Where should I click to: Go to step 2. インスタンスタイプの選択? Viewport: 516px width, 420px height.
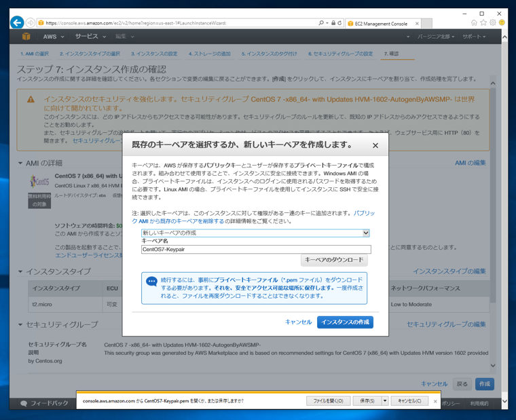[90, 54]
